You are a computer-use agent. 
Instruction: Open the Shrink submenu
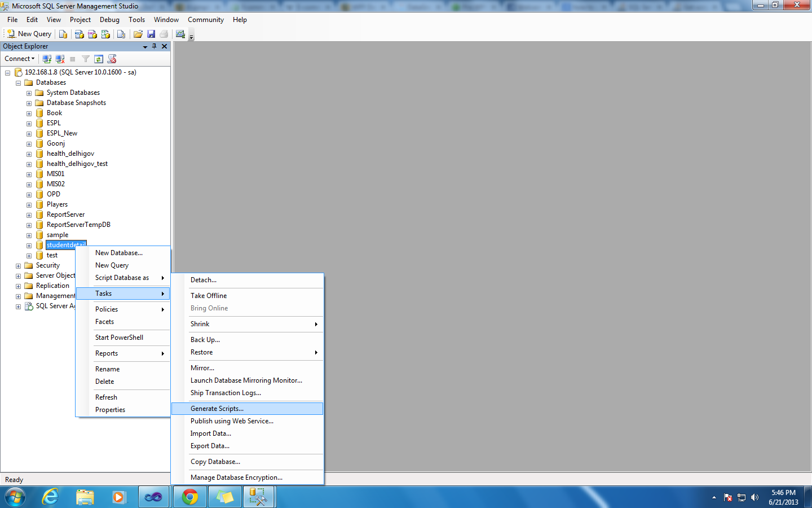[247, 324]
